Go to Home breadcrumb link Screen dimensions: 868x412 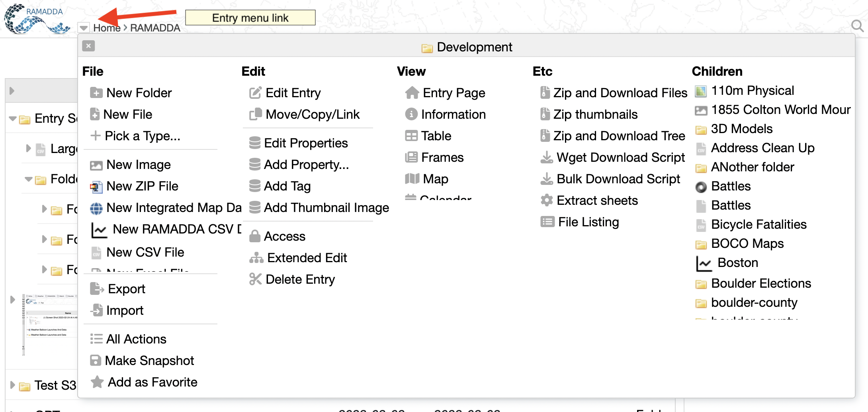(107, 28)
